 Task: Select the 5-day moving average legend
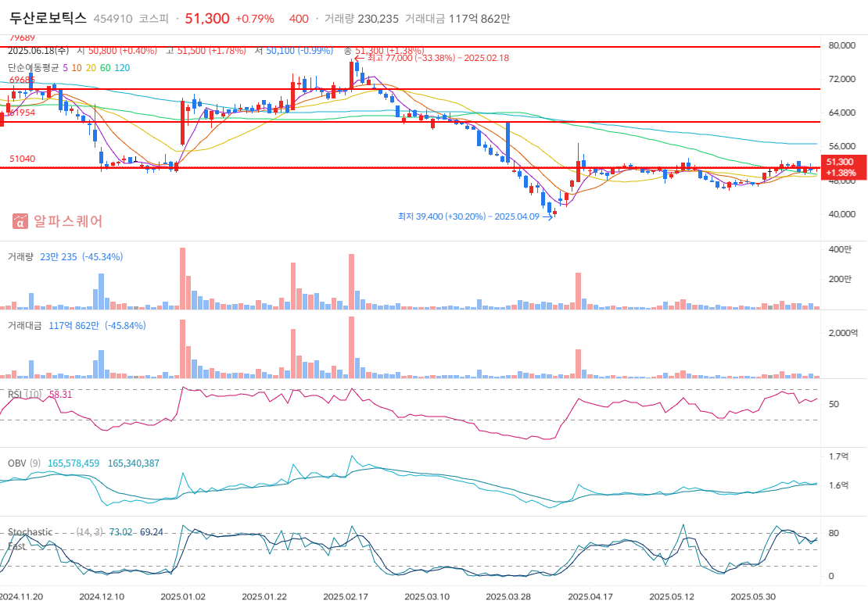point(66,68)
